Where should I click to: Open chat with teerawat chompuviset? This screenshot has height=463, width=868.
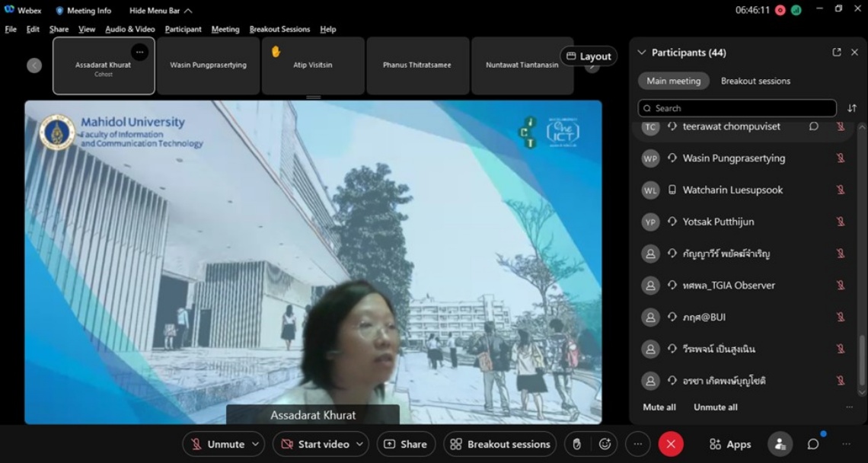[x=814, y=126]
